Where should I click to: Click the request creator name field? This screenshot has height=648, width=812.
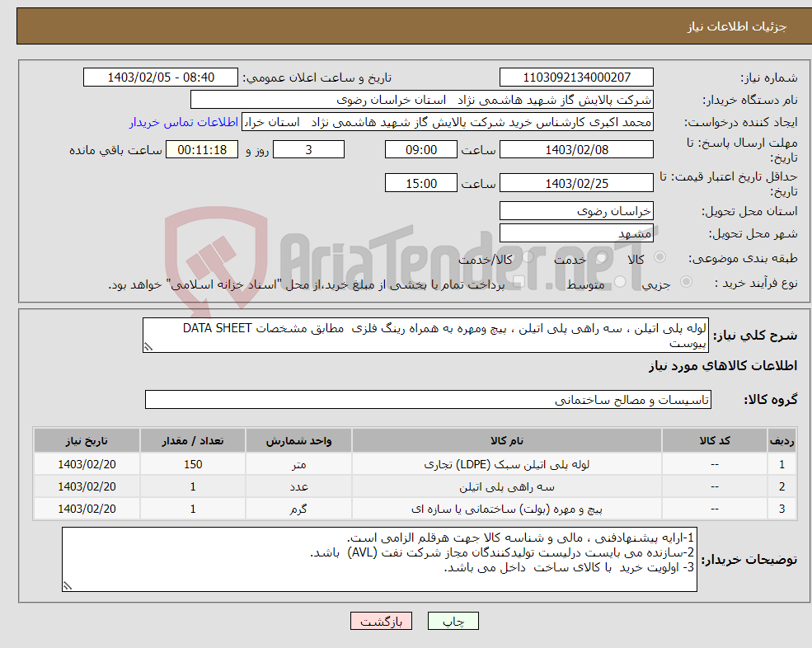point(448,122)
